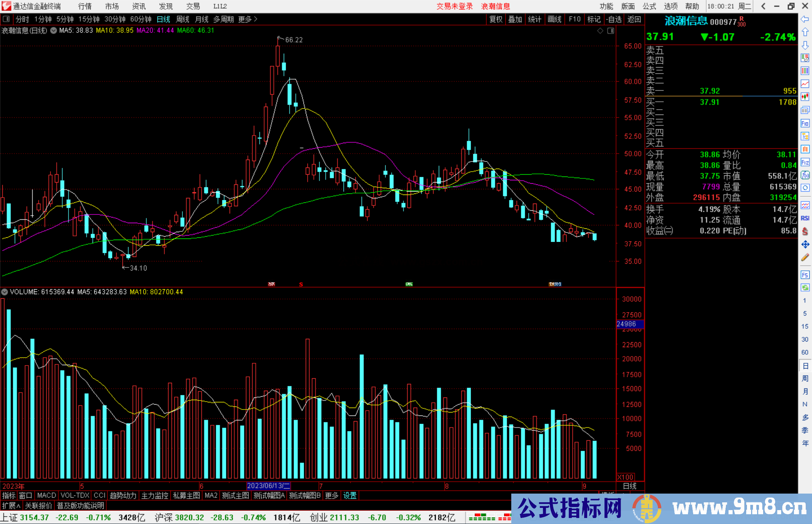Expand the 扩展 panel at bottom left
Screen dimensions: 812x524
[x=11, y=506]
